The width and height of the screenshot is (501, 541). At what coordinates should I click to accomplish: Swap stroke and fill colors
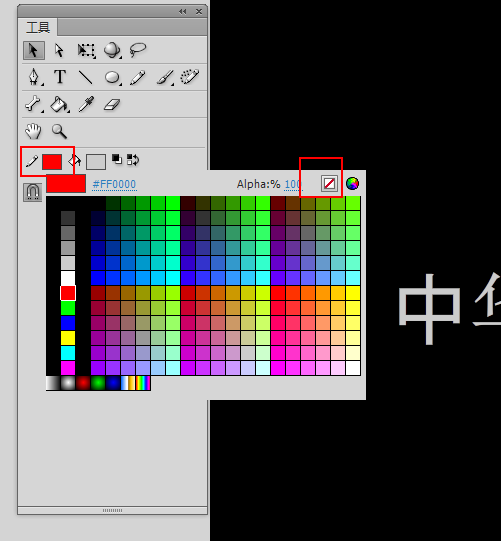pos(133,160)
